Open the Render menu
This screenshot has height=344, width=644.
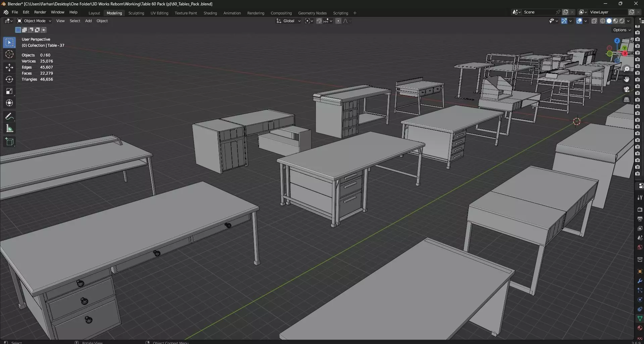(40, 12)
